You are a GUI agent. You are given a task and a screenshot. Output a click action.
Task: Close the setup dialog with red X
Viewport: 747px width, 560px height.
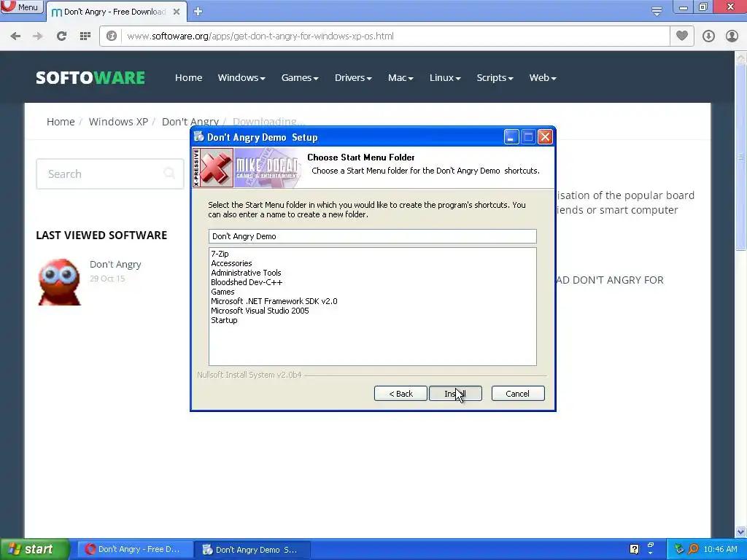pos(545,137)
